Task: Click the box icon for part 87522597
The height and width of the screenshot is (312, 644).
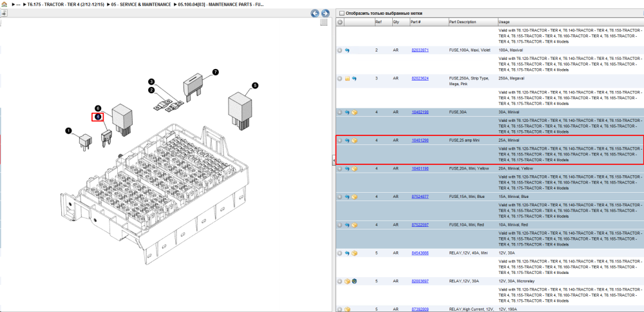Action: [x=354, y=225]
